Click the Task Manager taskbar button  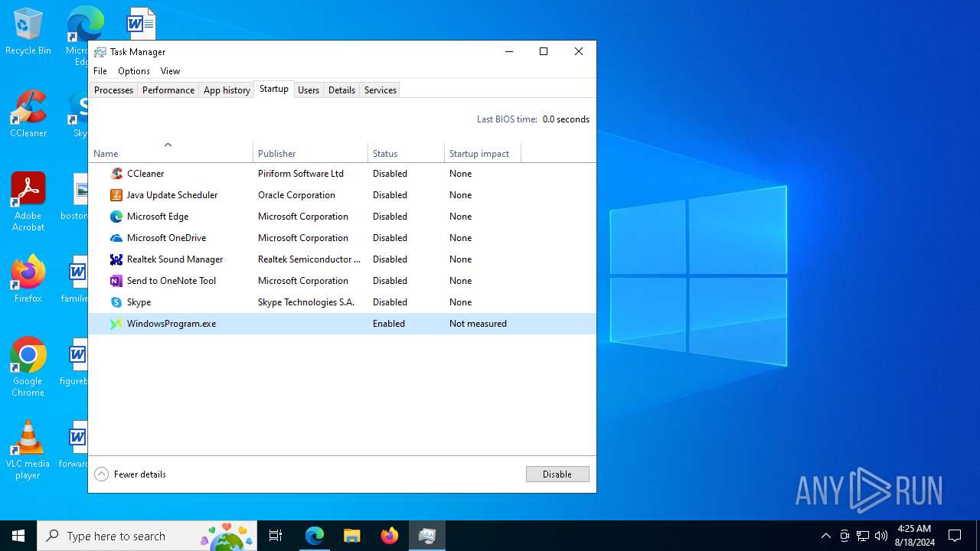coord(427,536)
